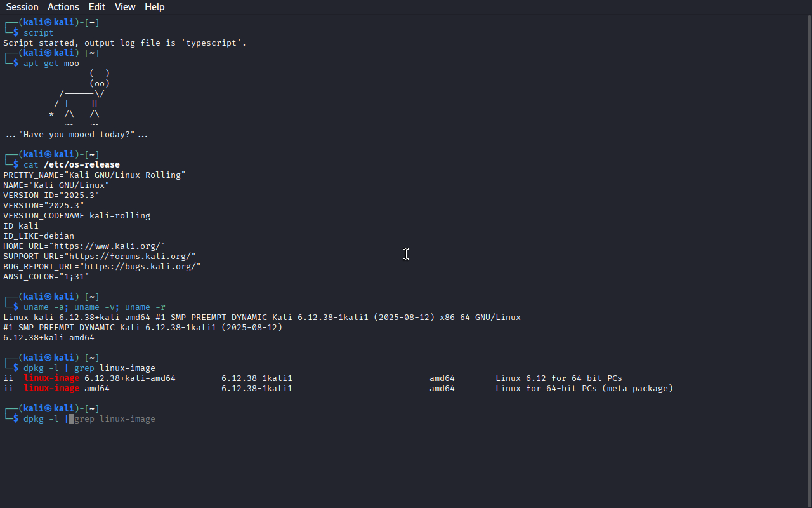
Task: Click the 'cat /etc/os-release' command text
Action: point(72,165)
